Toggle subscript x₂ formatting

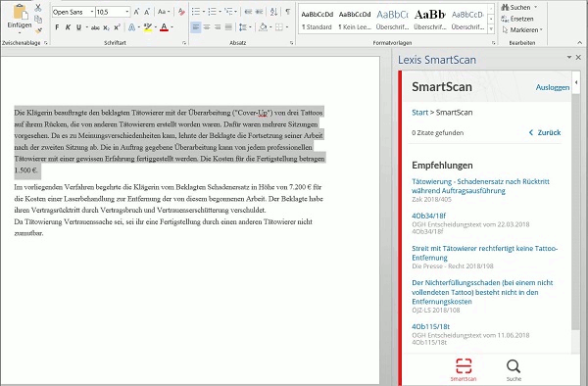(x=106, y=27)
